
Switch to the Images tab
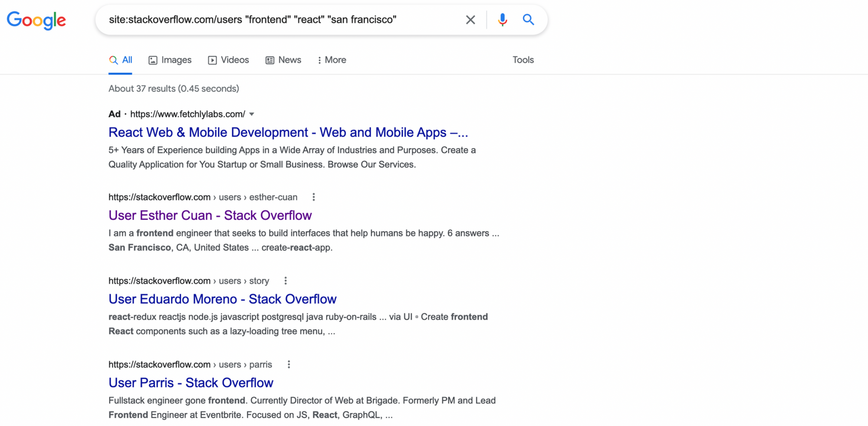[x=170, y=60]
